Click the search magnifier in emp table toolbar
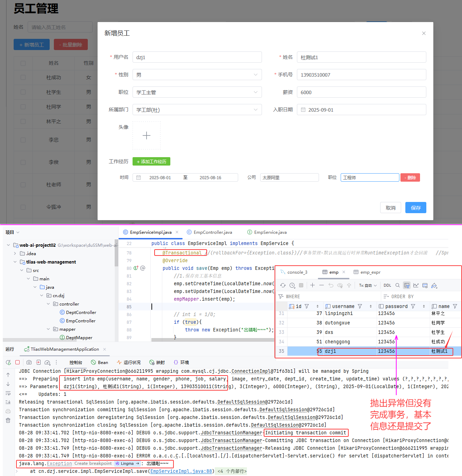The width and height of the screenshot is (462, 476). [397, 285]
